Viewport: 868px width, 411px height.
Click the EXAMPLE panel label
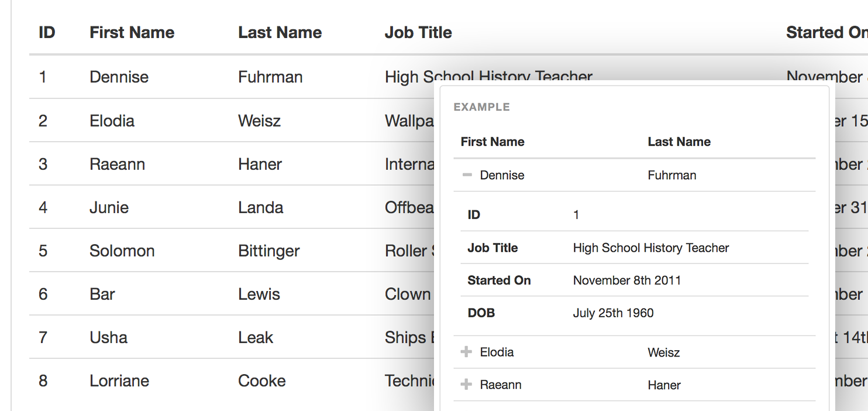click(482, 107)
